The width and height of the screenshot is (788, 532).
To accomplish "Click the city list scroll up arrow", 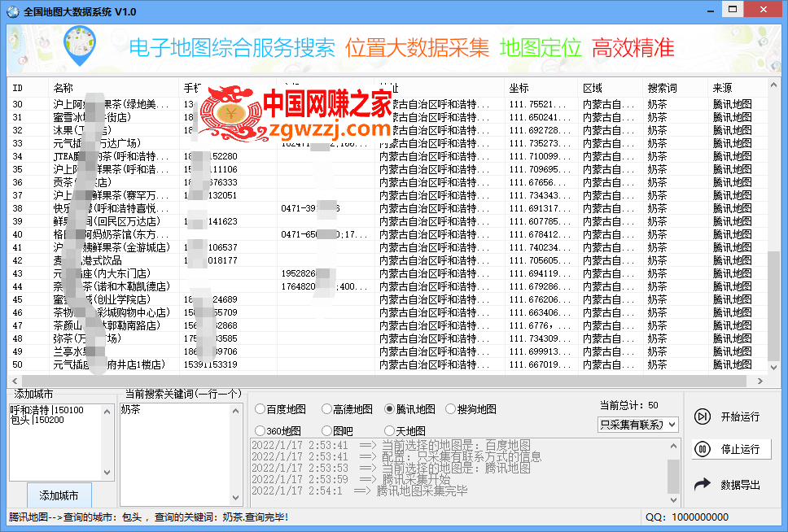I will [107, 412].
